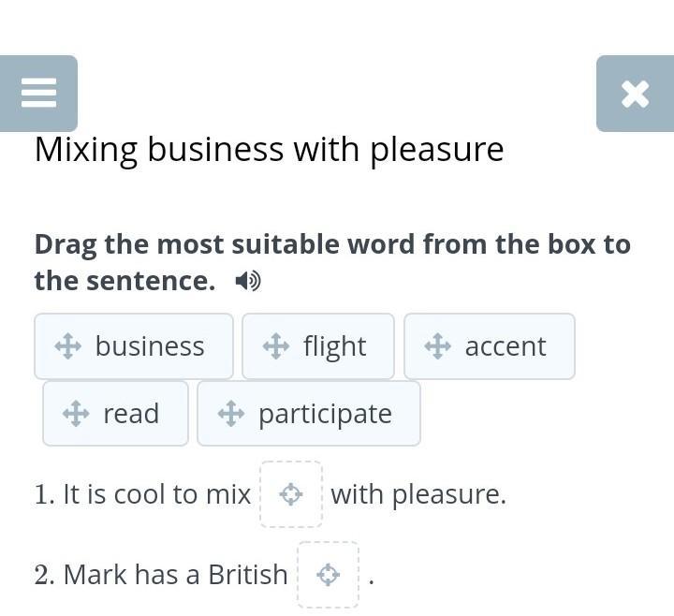
Task: Pick the 'accent' word tile
Action: tap(505, 346)
